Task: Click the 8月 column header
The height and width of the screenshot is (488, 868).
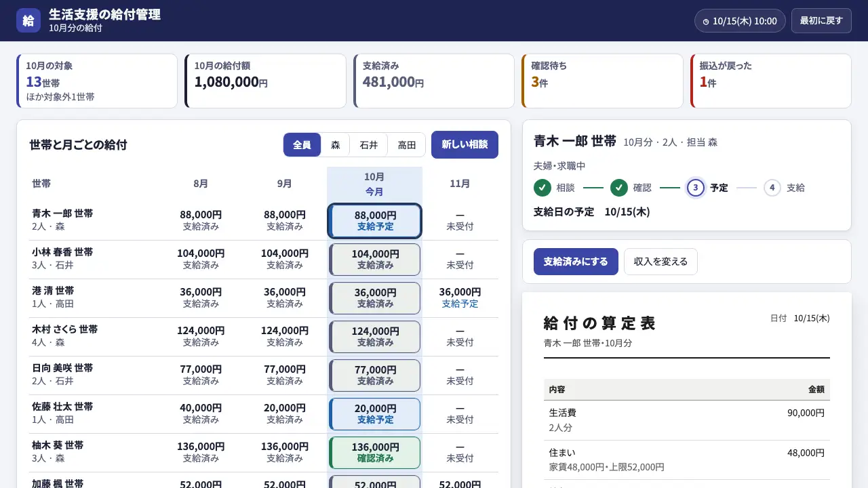Action: (201, 184)
